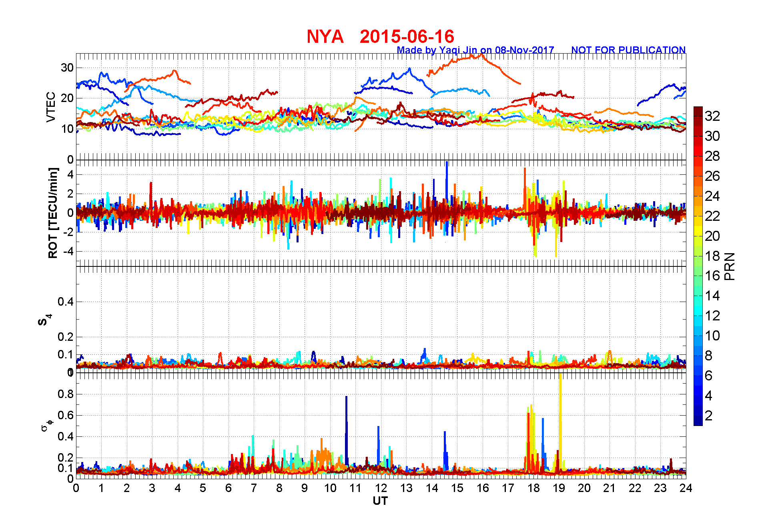Click colorbar tick label 2
The height and width of the screenshot is (532, 762).
(708, 416)
